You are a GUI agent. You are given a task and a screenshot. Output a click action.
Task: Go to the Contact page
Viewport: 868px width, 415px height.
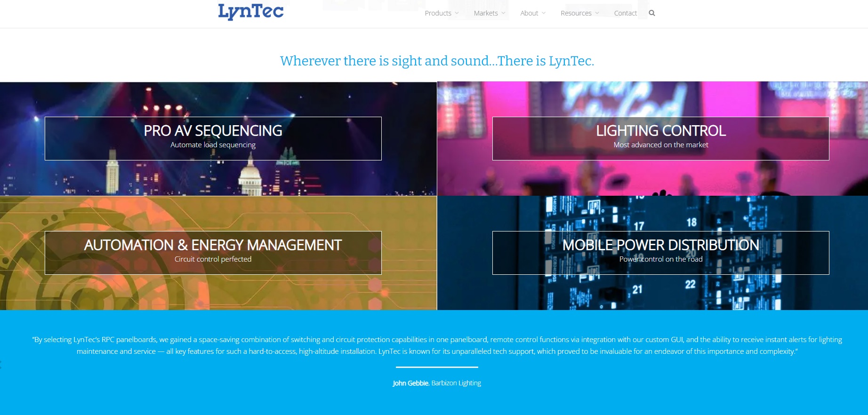click(626, 13)
